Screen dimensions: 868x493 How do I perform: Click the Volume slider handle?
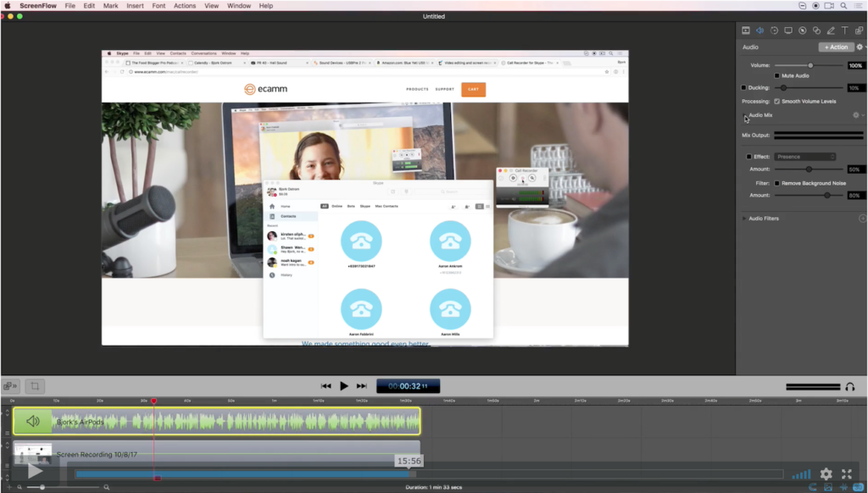point(810,65)
